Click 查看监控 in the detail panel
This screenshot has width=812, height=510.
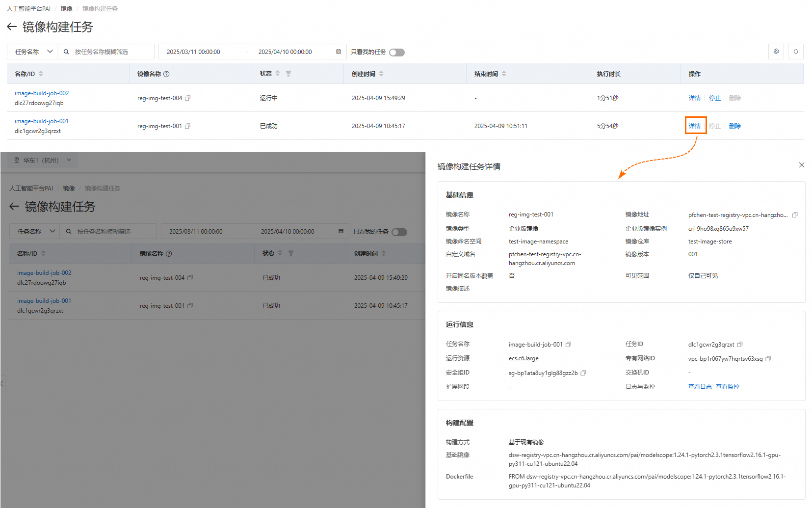click(727, 387)
